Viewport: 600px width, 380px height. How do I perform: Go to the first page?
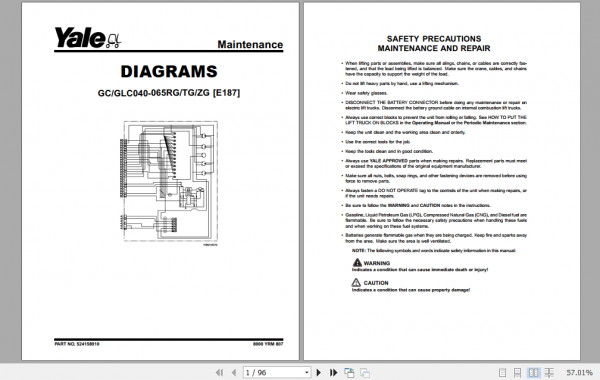(219, 372)
